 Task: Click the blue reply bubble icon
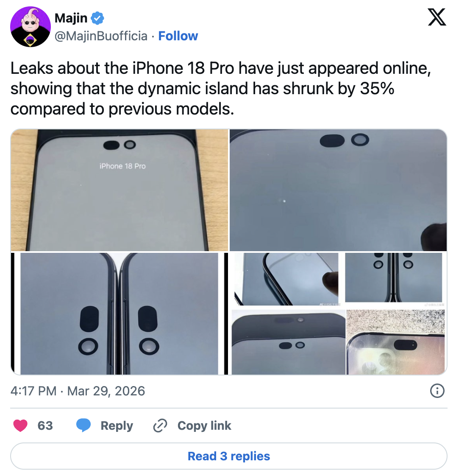tap(83, 426)
